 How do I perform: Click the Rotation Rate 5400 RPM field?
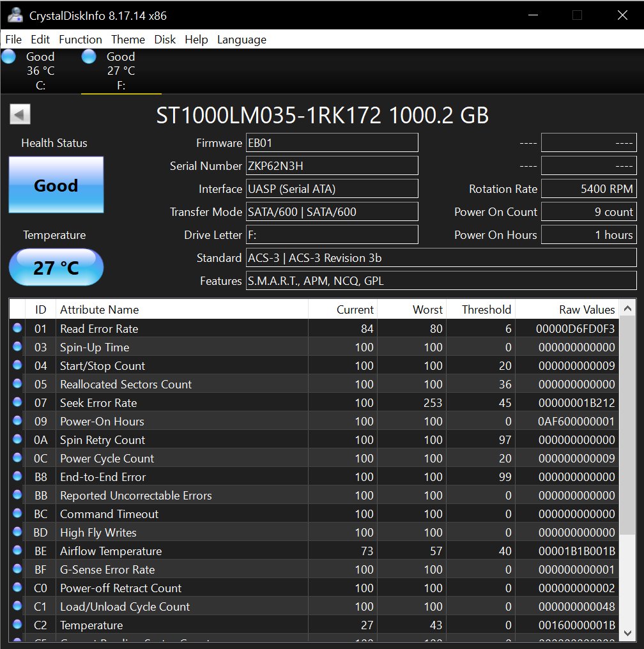(589, 188)
